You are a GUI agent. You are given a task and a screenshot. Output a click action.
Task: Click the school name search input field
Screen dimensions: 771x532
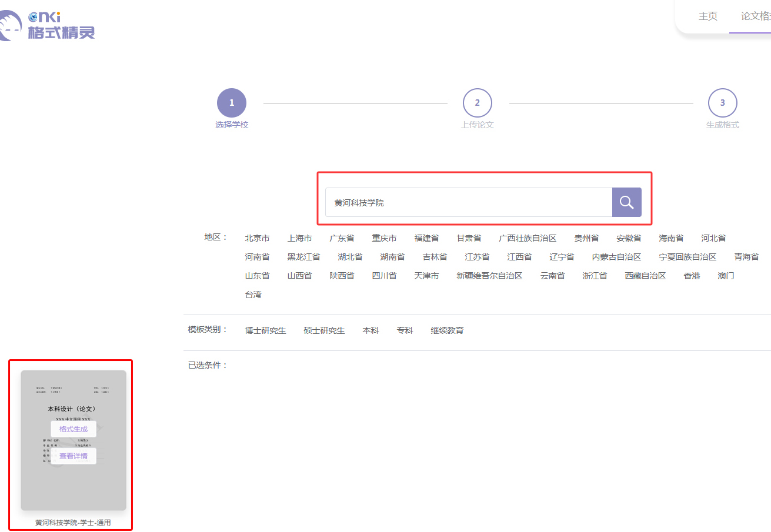click(468, 203)
